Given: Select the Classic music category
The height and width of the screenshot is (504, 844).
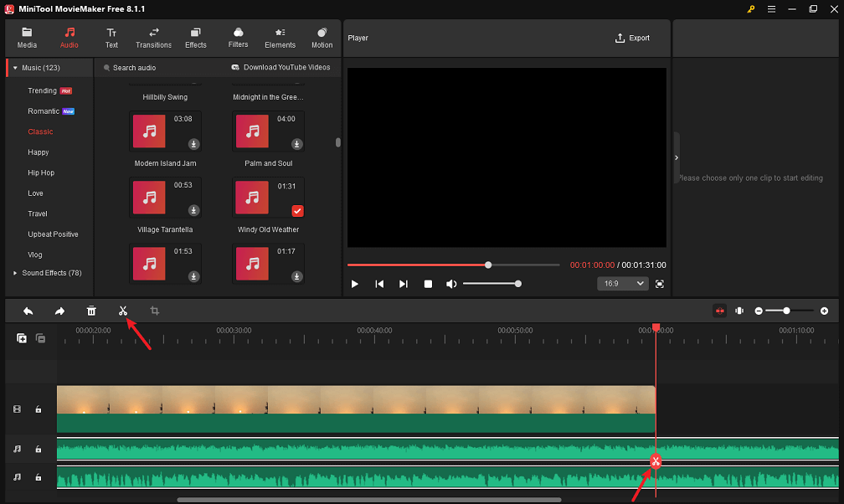Looking at the screenshot, I should point(40,131).
